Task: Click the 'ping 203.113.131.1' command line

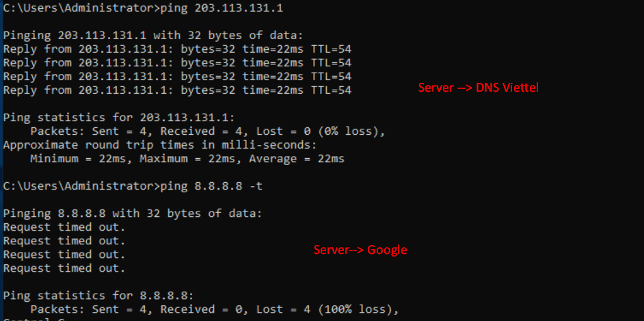Action: coord(143,8)
